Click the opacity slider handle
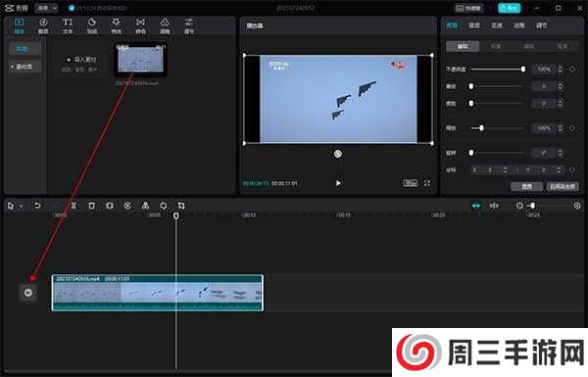Screen dimensions: 588x377 pos(522,69)
